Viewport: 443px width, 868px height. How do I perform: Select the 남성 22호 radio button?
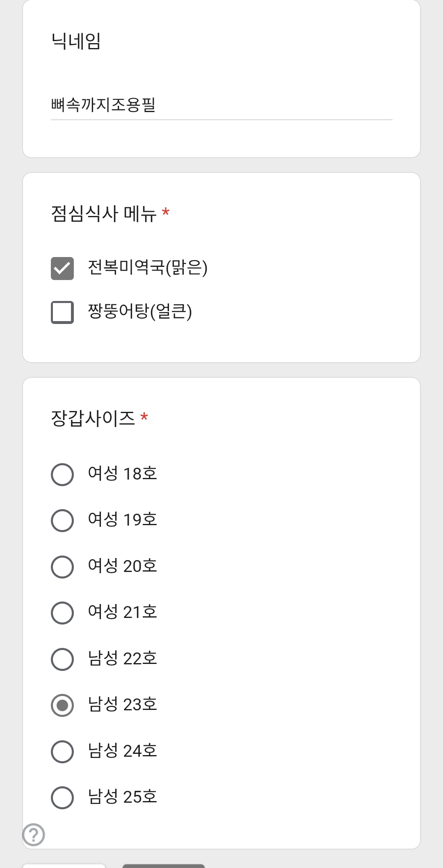(x=62, y=659)
